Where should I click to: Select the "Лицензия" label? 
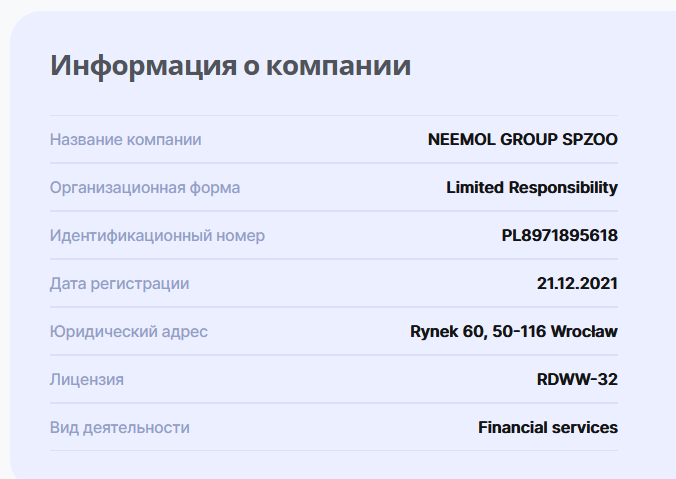[x=87, y=380]
